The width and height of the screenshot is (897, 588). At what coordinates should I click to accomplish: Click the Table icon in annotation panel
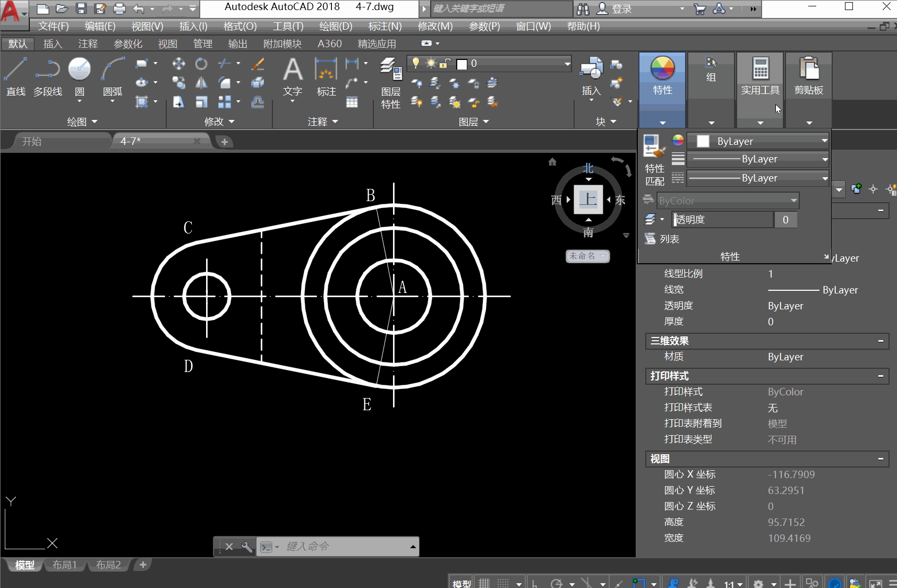coord(352,102)
